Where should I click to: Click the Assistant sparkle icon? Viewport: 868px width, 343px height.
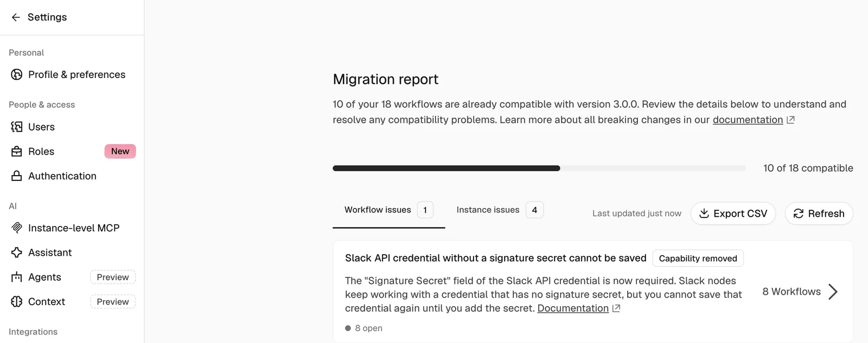17,253
